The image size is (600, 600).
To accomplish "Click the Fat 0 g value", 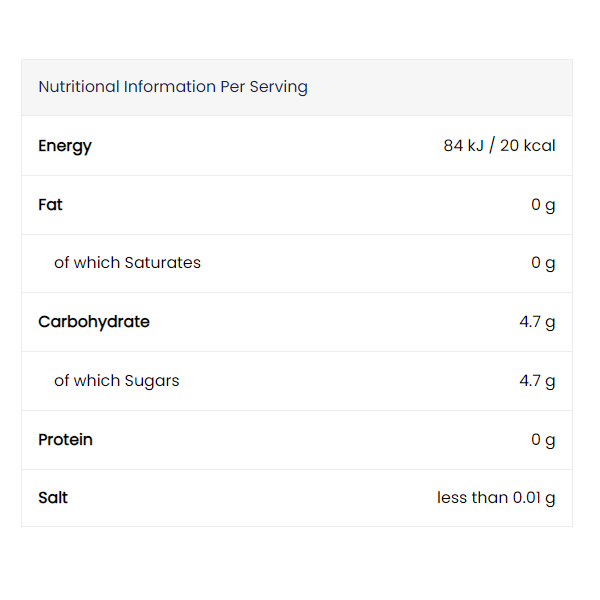I will (x=543, y=205).
